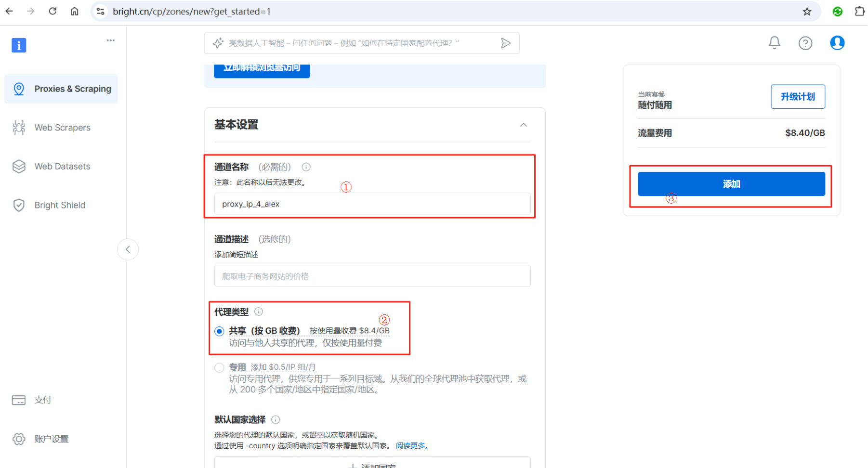Click the 按使用量收费 $8.4/GB text
The height and width of the screenshot is (468, 868).
pos(349,331)
